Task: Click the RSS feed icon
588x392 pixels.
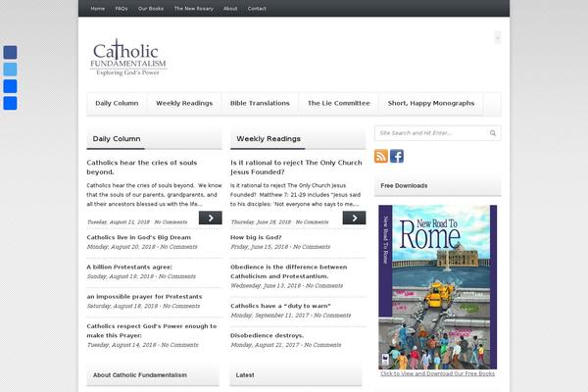Action: coord(380,156)
